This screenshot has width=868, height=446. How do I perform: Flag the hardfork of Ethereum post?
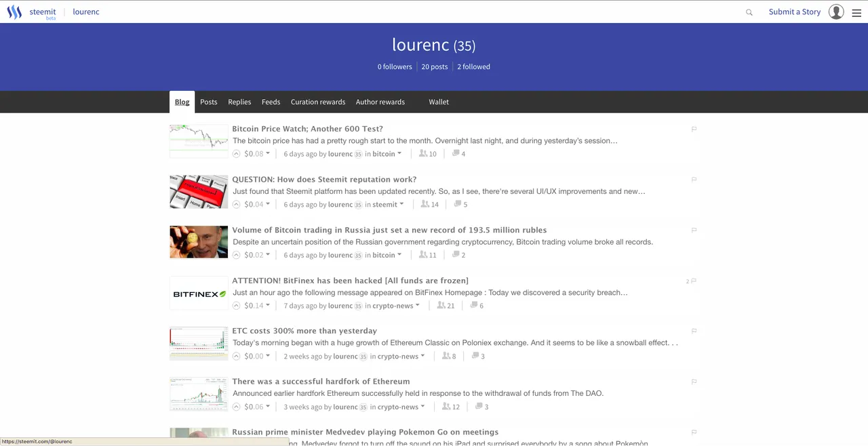(694, 382)
